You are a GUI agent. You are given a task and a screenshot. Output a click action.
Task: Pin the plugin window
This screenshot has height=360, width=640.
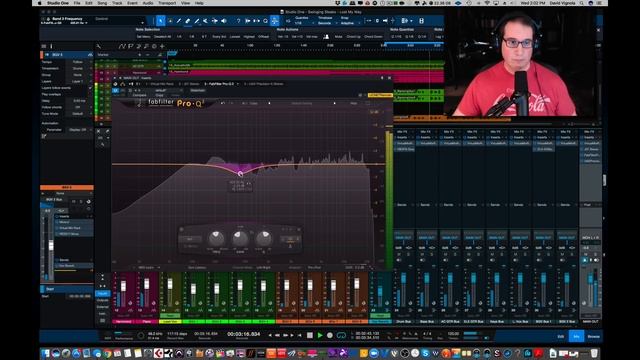382,78
